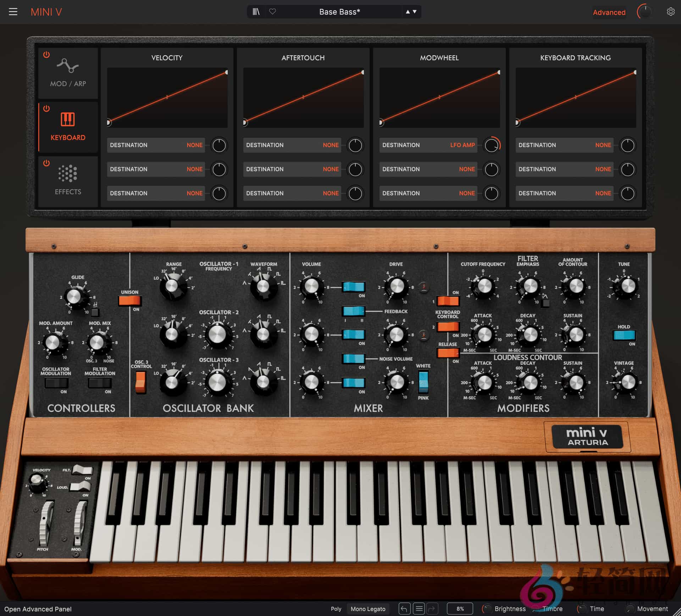This screenshot has height=616, width=681.
Task: Favorite the current preset with the heart icon
Action: pyautogui.click(x=272, y=12)
